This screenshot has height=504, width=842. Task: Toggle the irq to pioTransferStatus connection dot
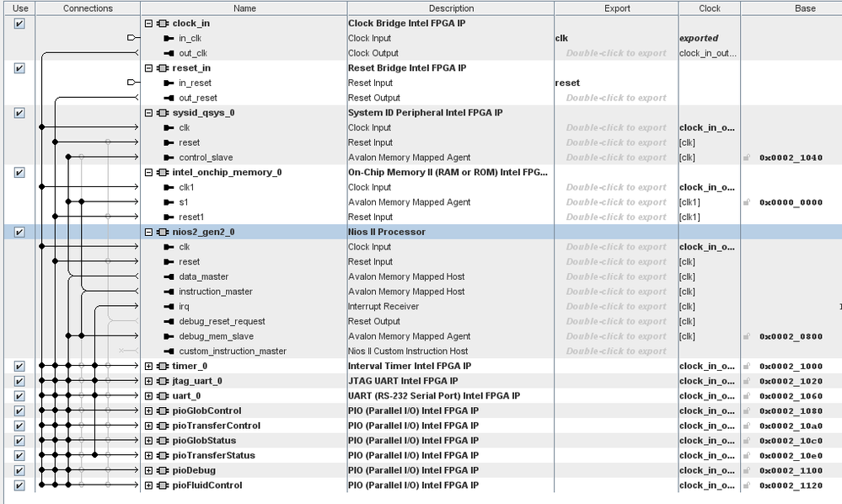click(x=95, y=455)
